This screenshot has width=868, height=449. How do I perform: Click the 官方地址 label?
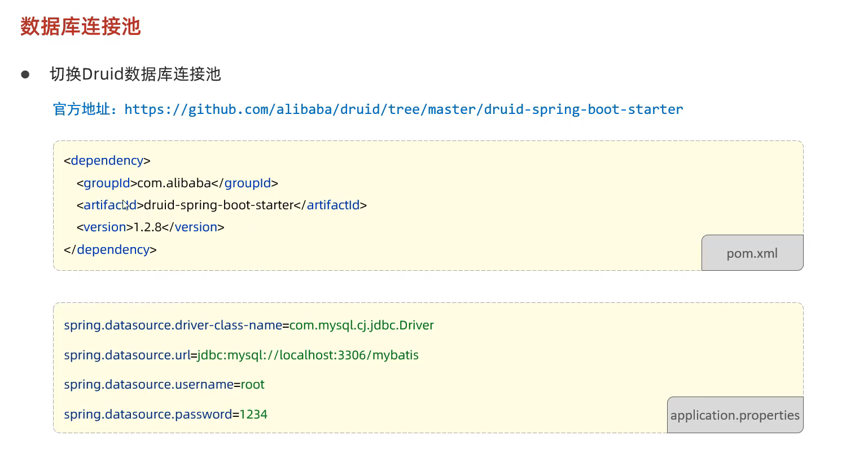click(85, 109)
